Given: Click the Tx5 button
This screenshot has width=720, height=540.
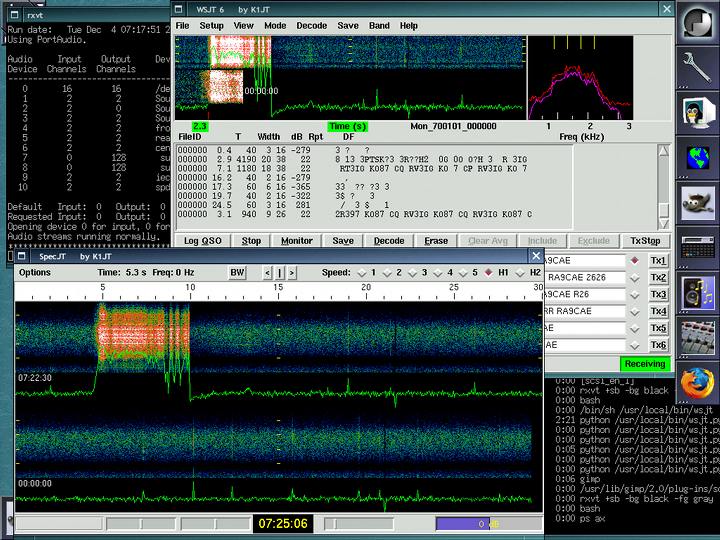Looking at the screenshot, I should (658, 329).
